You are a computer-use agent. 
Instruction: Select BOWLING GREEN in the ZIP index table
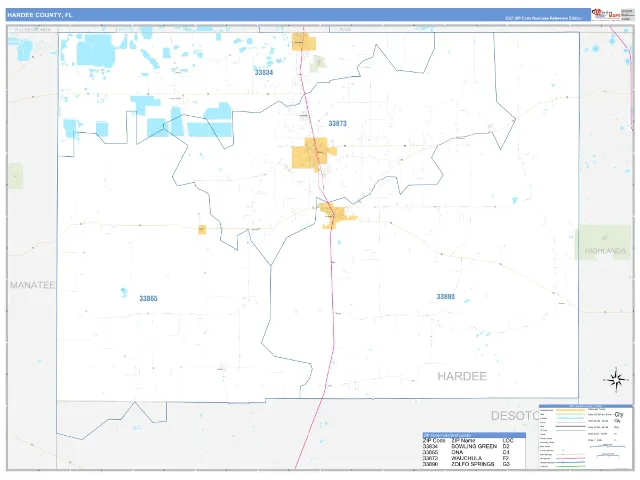coord(474,447)
